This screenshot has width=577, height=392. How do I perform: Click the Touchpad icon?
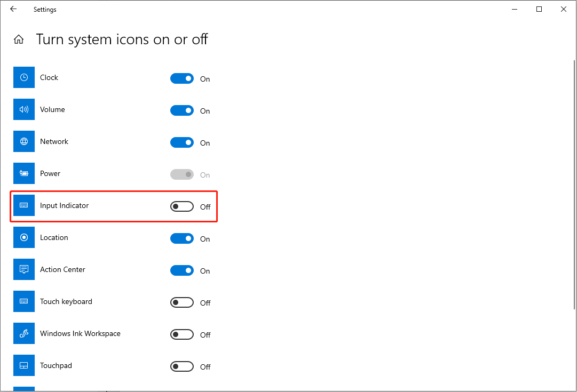[23, 365]
